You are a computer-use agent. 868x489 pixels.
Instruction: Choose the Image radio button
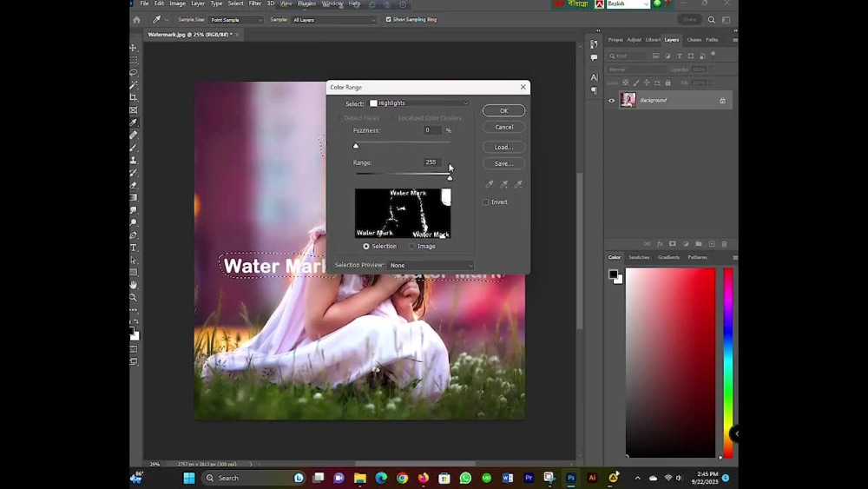[x=411, y=247]
